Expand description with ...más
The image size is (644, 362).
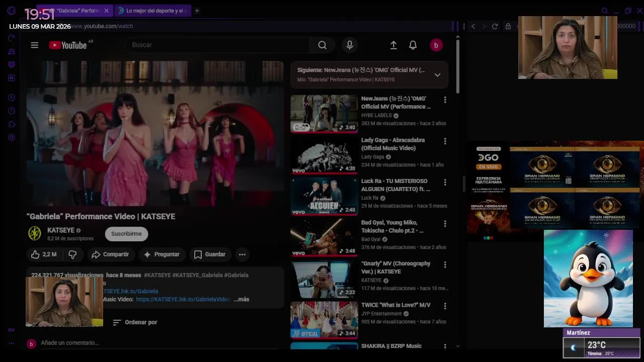point(242,299)
